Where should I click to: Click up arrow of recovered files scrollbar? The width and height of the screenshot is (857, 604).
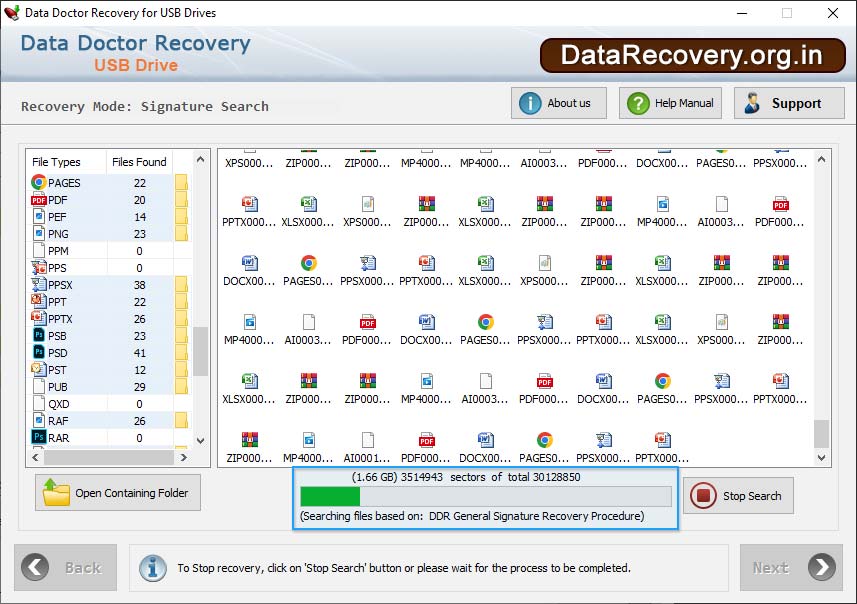click(x=821, y=160)
